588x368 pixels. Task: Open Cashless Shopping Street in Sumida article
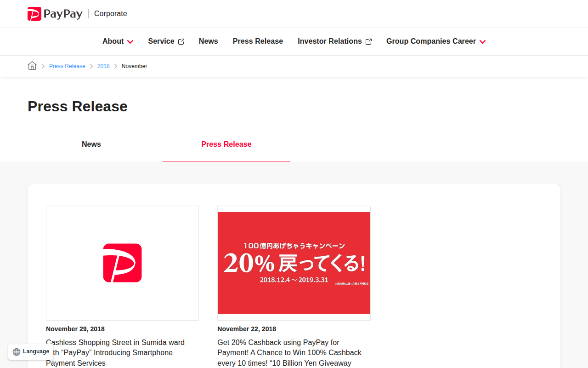(115, 353)
